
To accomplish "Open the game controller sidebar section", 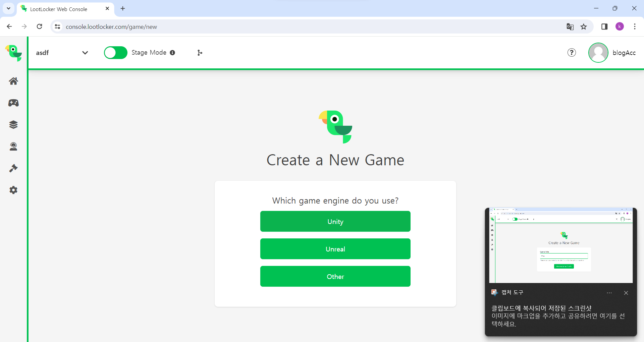I will pos(13,103).
